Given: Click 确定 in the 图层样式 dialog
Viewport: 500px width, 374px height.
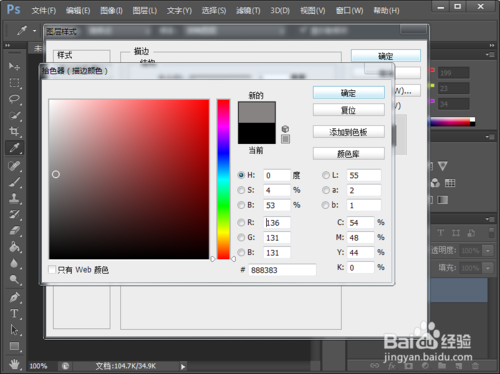Looking at the screenshot, I should point(386,56).
